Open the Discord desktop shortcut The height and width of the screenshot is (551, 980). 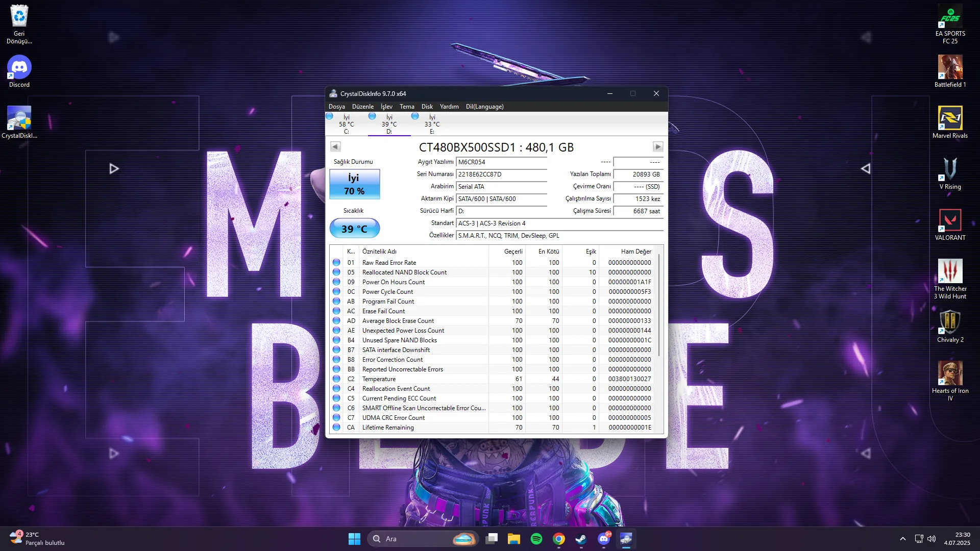(x=19, y=71)
